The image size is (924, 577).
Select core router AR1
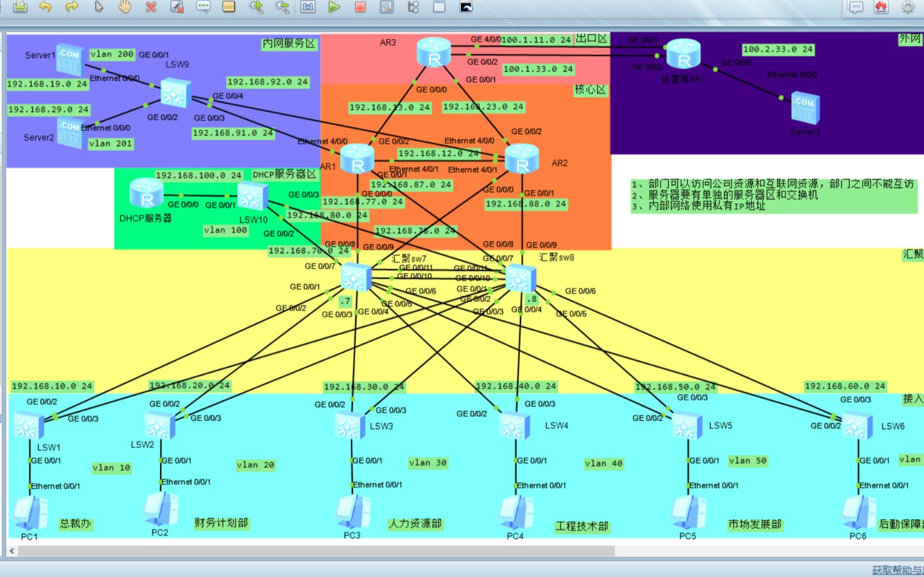pos(357,158)
